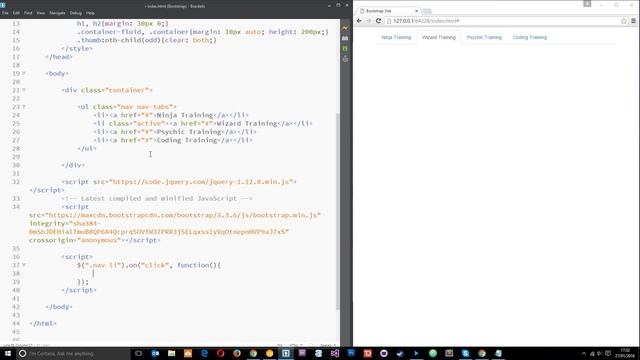This screenshot has height=360, width=640.
Task: Click line number 42 in the gutter
Action: click(16, 307)
